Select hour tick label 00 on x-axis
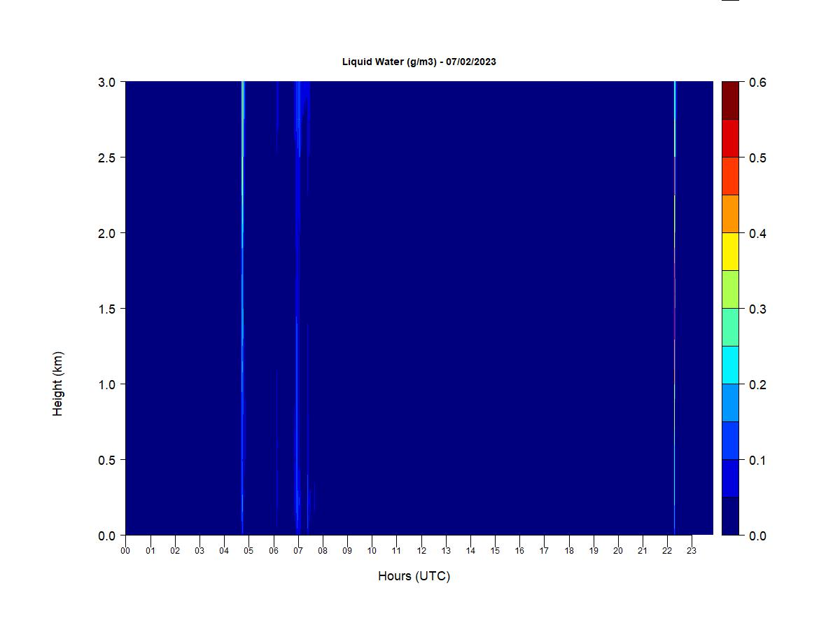Image resolution: width=840 pixels, height=630 pixels. click(125, 551)
